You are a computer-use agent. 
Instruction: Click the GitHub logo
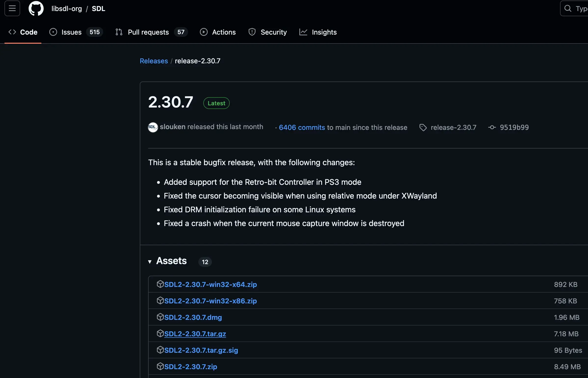[36, 8]
